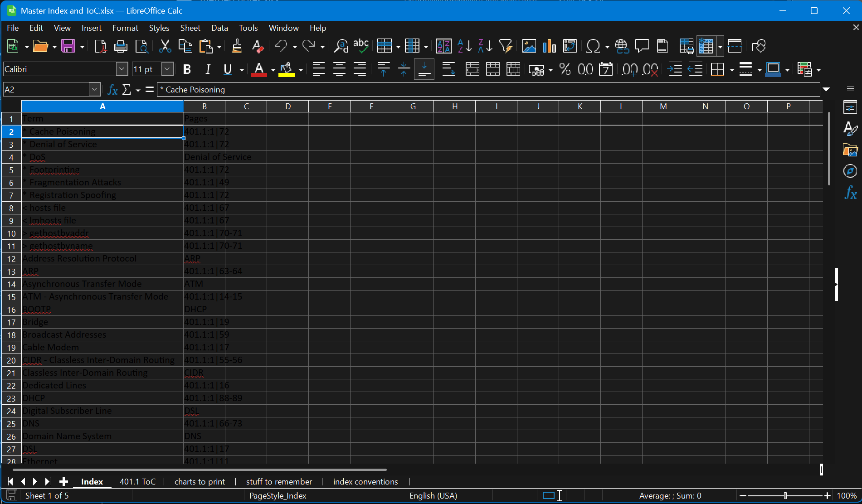The height and width of the screenshot is (504, 862).
Task: Expand the Background Color dropdown arrow
Action: click(300, 70)
